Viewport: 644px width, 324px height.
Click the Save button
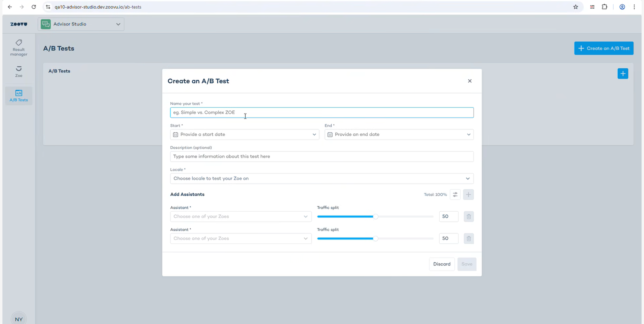[x=467, y=264]
